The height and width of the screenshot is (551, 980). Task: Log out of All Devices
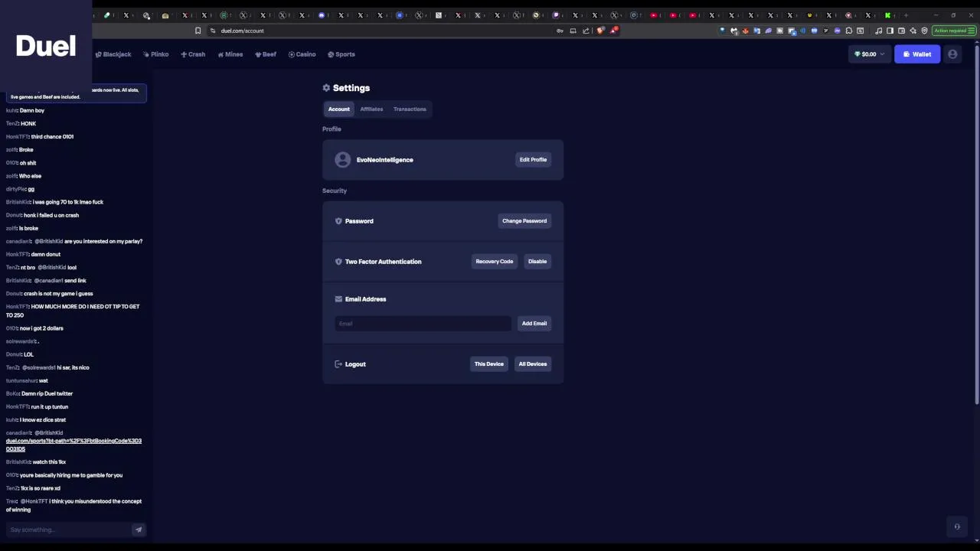[x=533, y=364]
